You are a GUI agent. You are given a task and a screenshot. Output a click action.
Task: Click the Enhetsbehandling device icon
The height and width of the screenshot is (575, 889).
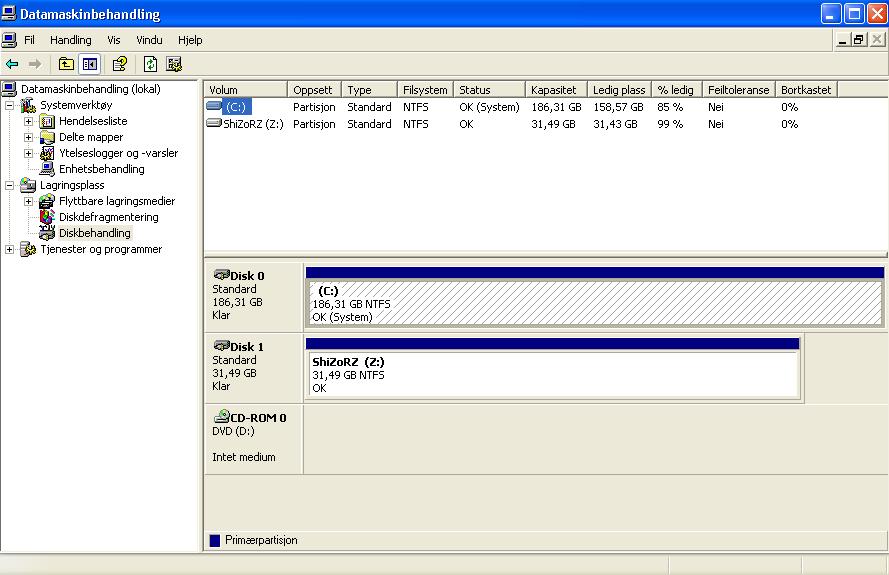click(47, 169)
